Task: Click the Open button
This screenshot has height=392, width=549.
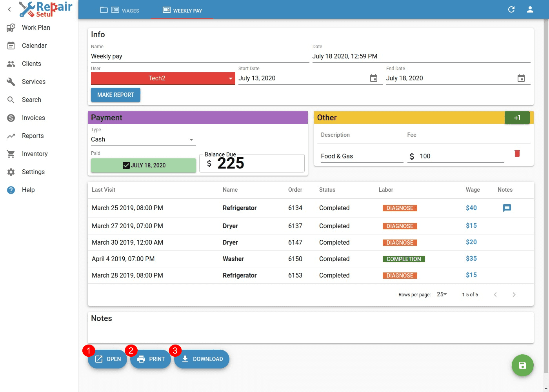Action: (x=107, y=359)
